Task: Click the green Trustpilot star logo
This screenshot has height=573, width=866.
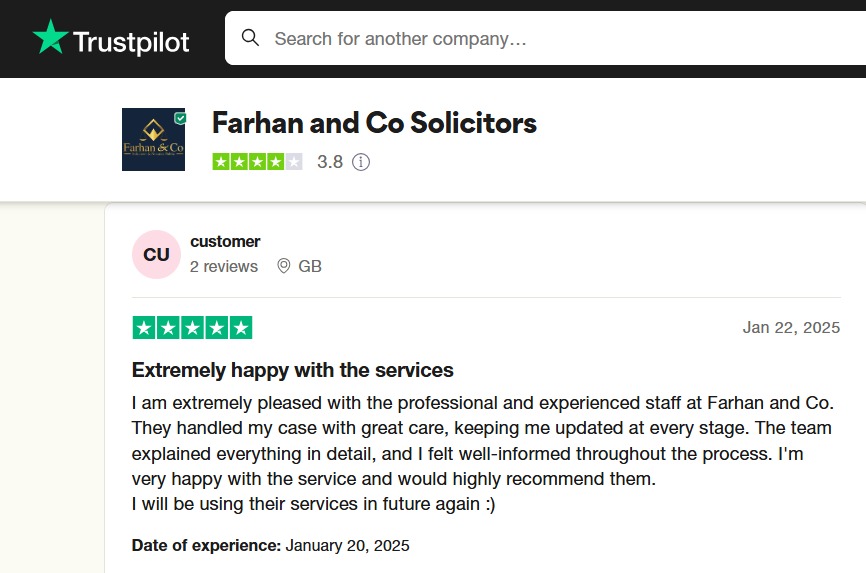Action: click(50, 38)
